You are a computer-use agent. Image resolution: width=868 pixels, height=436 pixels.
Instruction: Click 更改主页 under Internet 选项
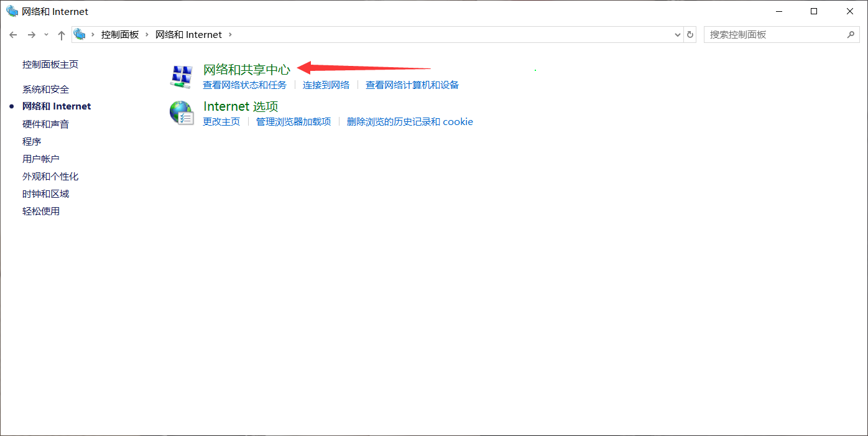tap(221, 121)
